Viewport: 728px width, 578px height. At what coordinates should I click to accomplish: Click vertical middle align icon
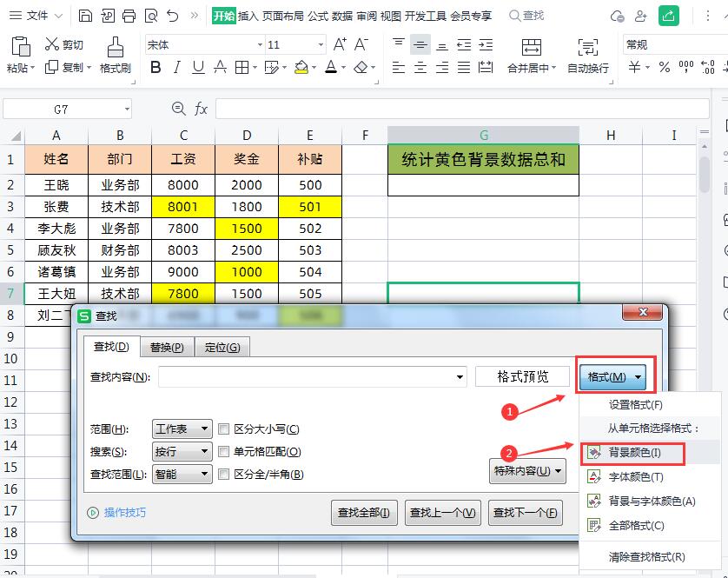click(420, 44)
